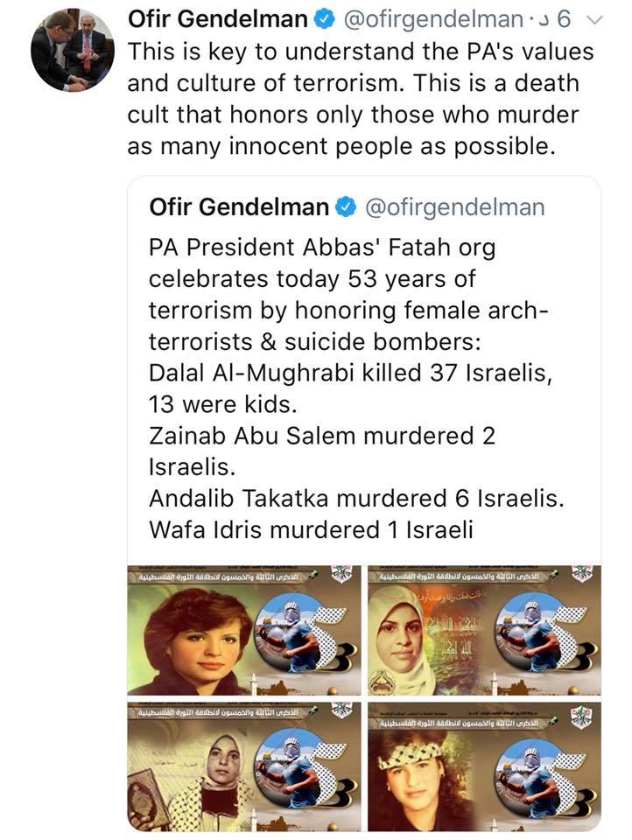Expand the tweet options chevron at top right
The height and width of the screenshot is (840, 632).
[595, 20]
